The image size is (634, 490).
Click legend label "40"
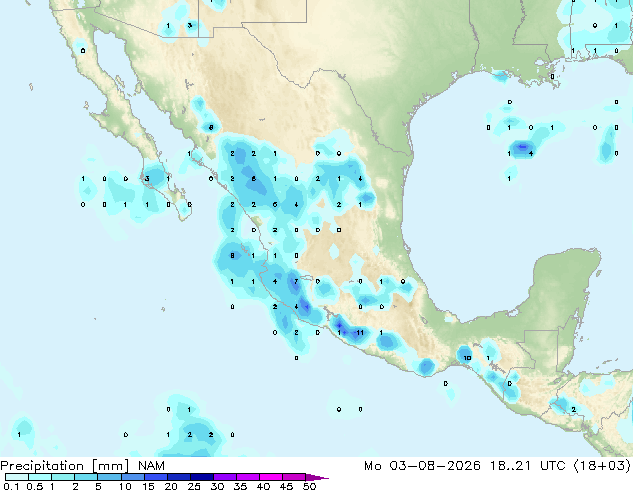click(263, 486)
